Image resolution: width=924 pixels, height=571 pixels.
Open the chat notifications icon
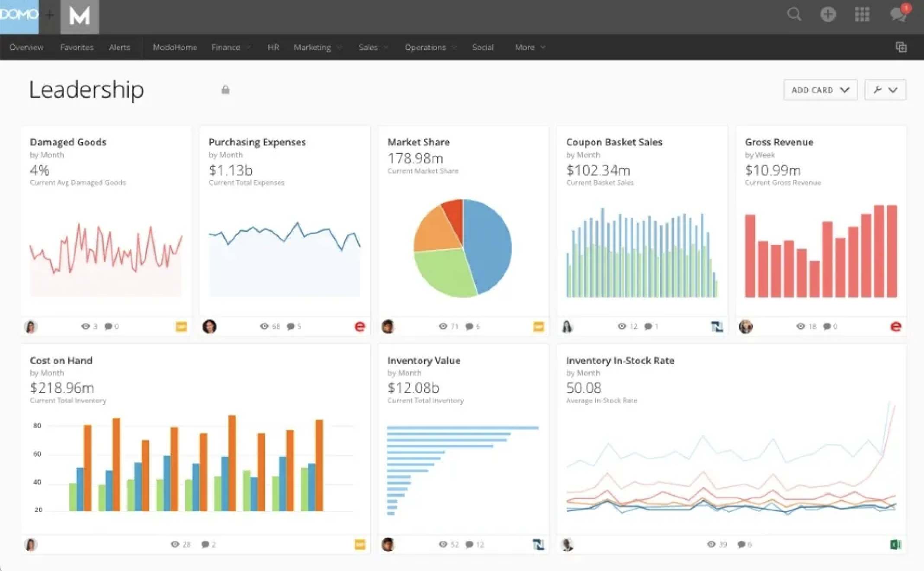899,14
